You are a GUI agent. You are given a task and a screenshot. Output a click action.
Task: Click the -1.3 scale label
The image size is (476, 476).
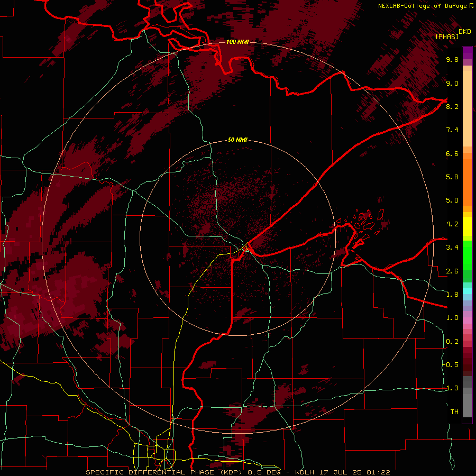451,388
